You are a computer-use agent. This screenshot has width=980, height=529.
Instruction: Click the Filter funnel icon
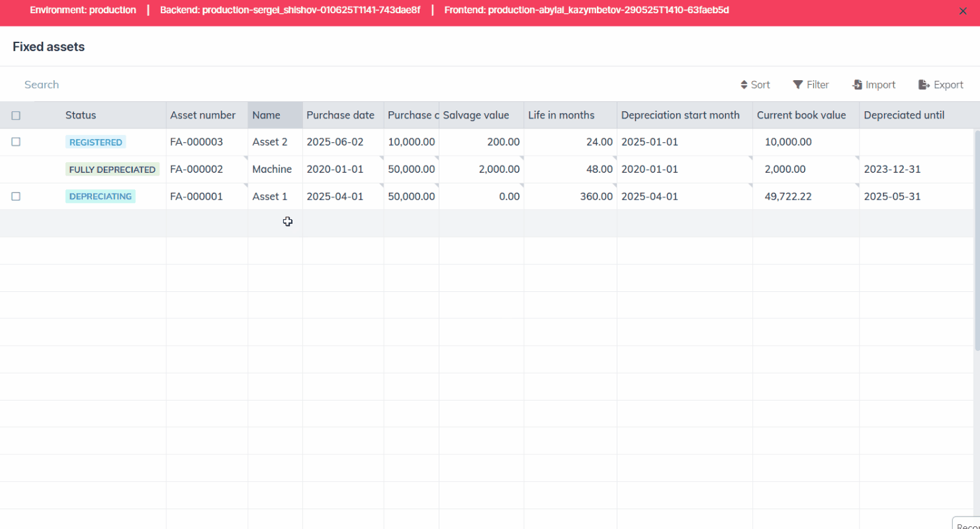click(798, 85)
